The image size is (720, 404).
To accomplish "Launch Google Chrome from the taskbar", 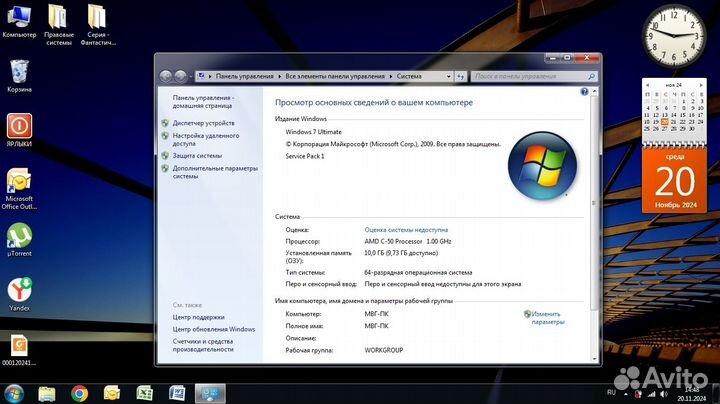I will (79, 393).
